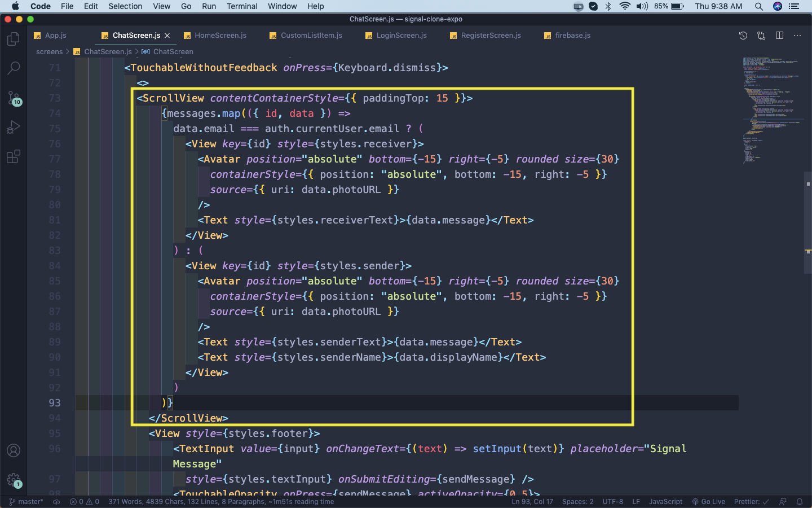This screenshot has height=508, width=812.
Task: Click the screen mirroring display icon
Action: pos(579,6)
